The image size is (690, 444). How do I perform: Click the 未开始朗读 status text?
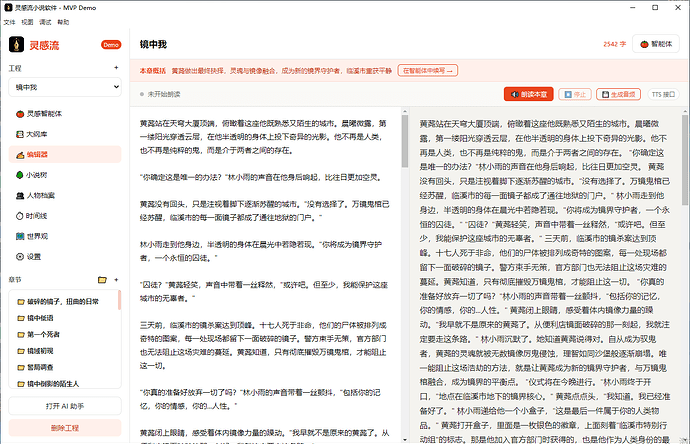(164, 94)
